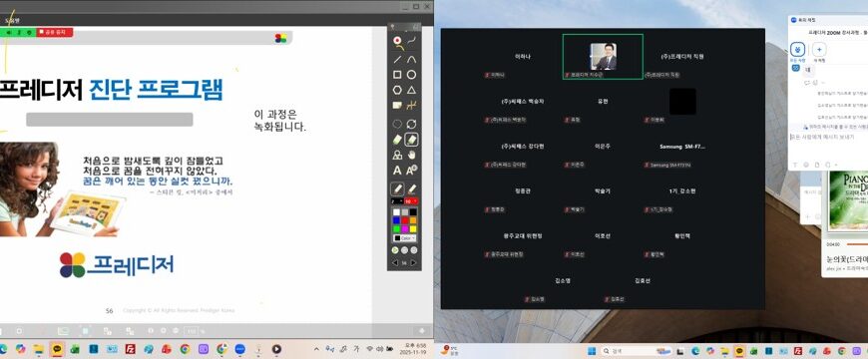Select the laser pointer tool in annotation palette

pyautogui.click(x=397, y=40)
